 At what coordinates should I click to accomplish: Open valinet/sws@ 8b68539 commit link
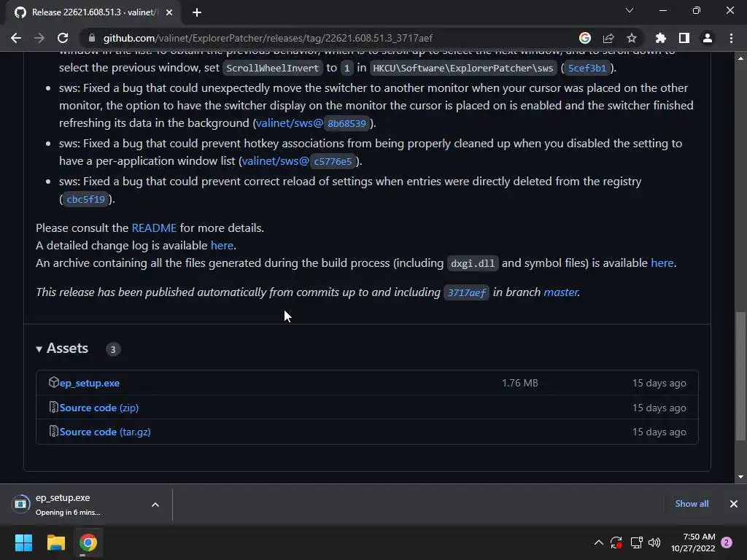(312, 123)
